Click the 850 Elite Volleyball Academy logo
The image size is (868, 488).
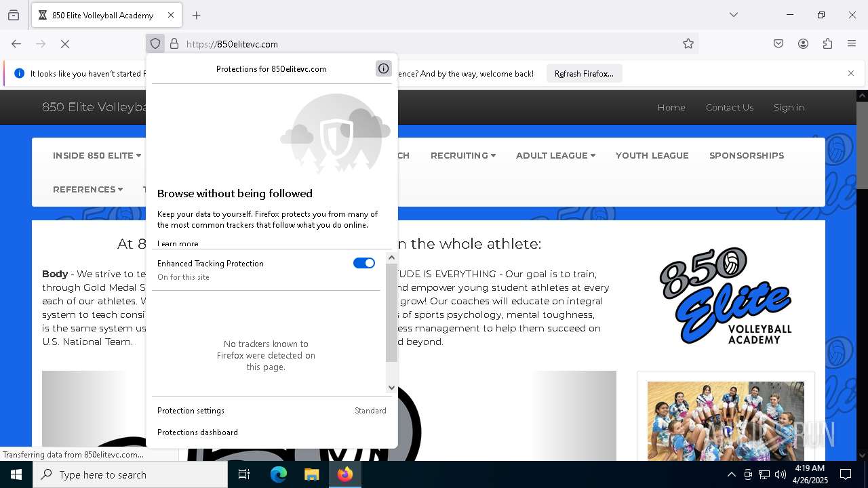726,296
